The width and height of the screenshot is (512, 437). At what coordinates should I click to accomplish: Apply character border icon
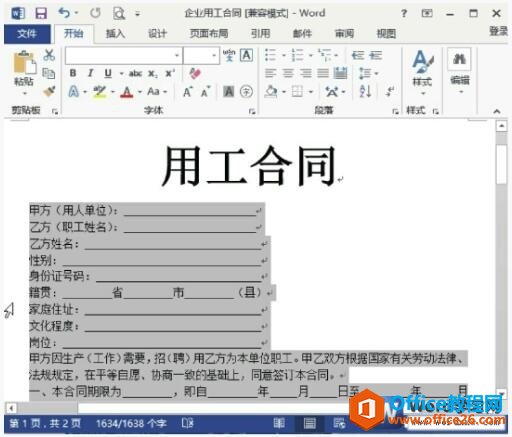click(x=247, y=55)
